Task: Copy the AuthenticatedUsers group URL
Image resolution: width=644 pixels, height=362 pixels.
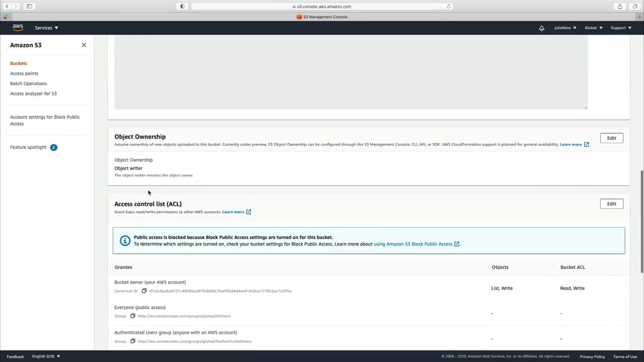Action: coord(133,341)
